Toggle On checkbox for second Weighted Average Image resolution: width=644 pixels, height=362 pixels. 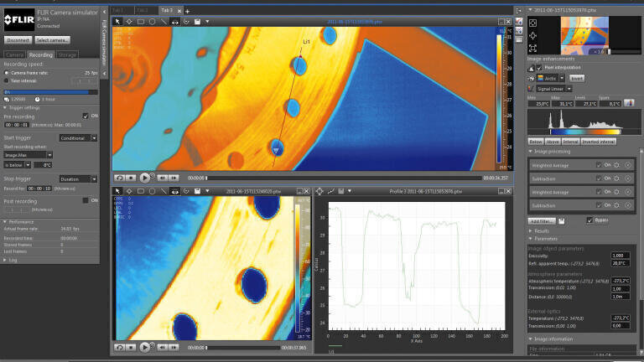click(599, 192)
